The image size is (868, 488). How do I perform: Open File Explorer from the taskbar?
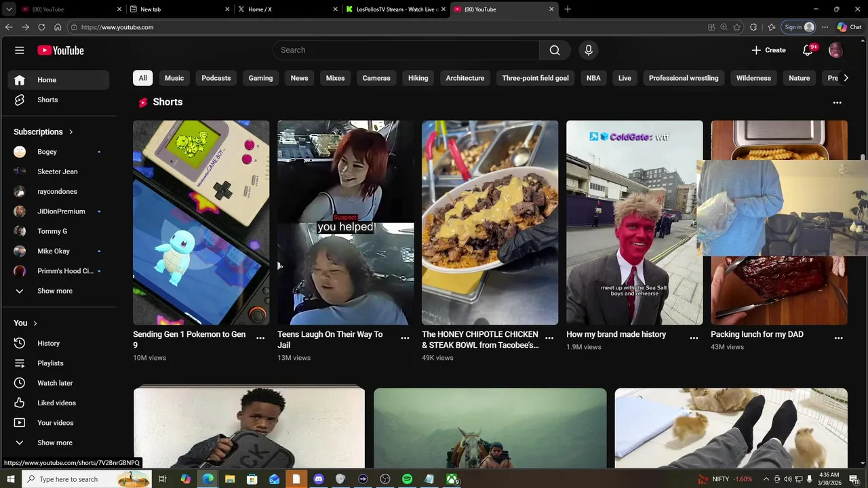pos(230,479)
